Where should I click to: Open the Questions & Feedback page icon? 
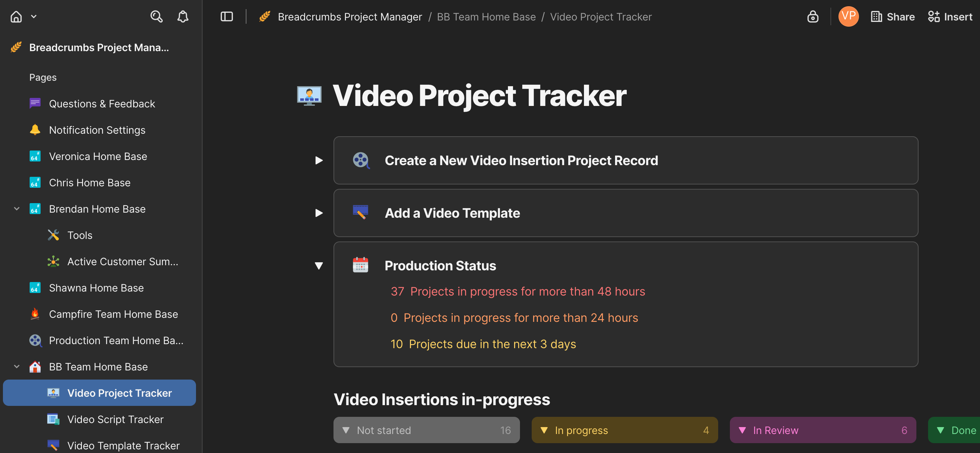coord(35,103)
